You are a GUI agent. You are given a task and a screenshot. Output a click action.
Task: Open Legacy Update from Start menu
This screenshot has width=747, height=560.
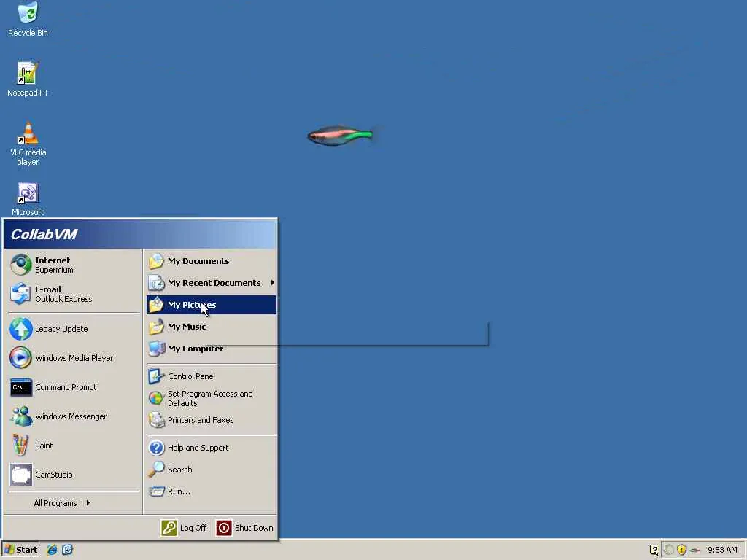(x=74, y=329)
